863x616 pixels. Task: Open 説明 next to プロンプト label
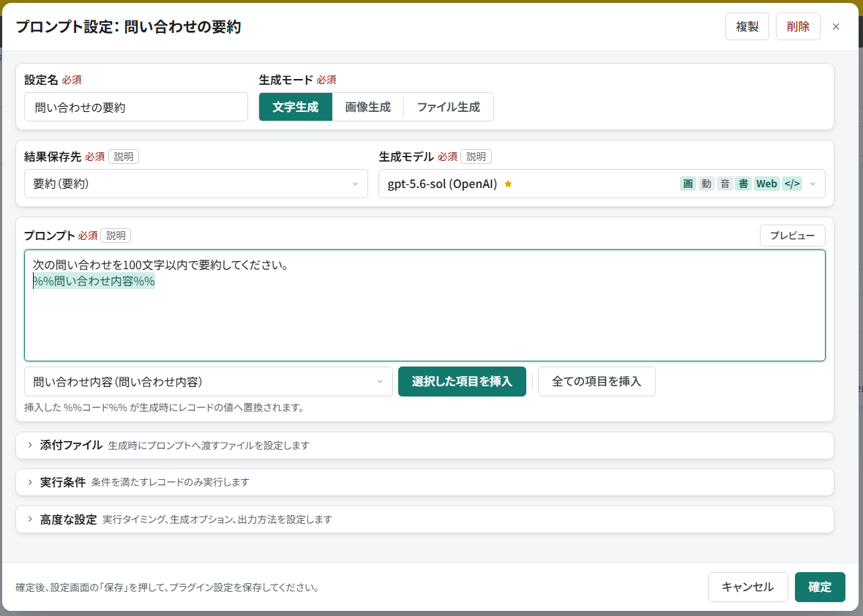(116, 236)
